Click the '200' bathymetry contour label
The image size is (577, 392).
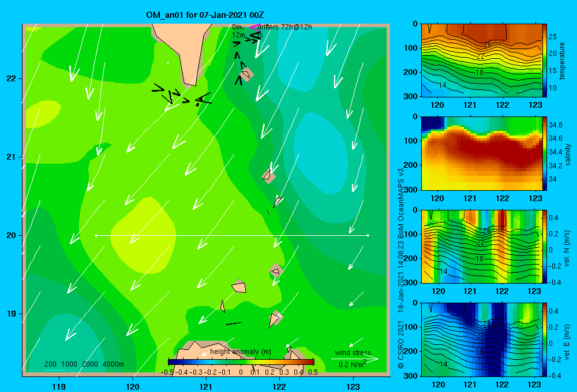pyautogui.click(x=50, y=364)
